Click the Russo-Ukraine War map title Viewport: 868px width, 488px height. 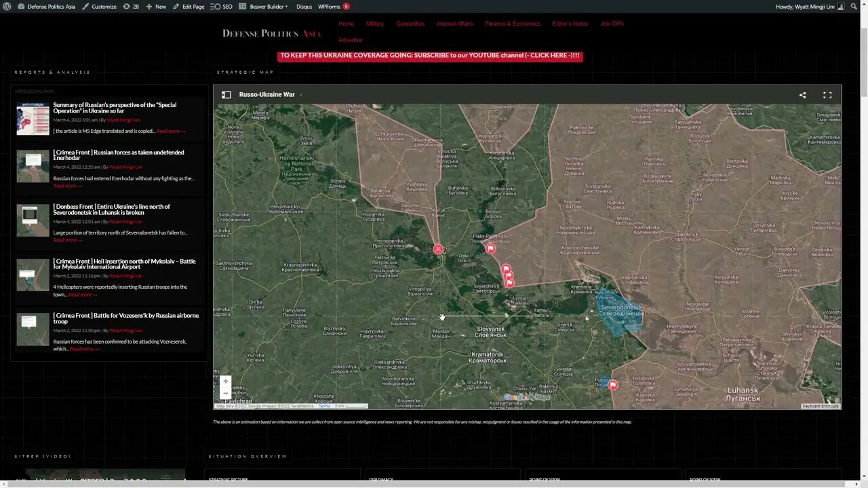267,95
